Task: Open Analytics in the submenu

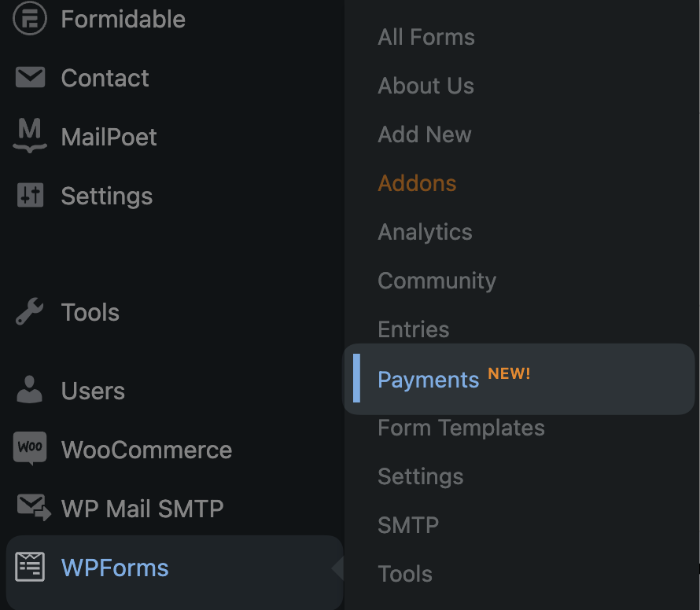Action: 425,232
